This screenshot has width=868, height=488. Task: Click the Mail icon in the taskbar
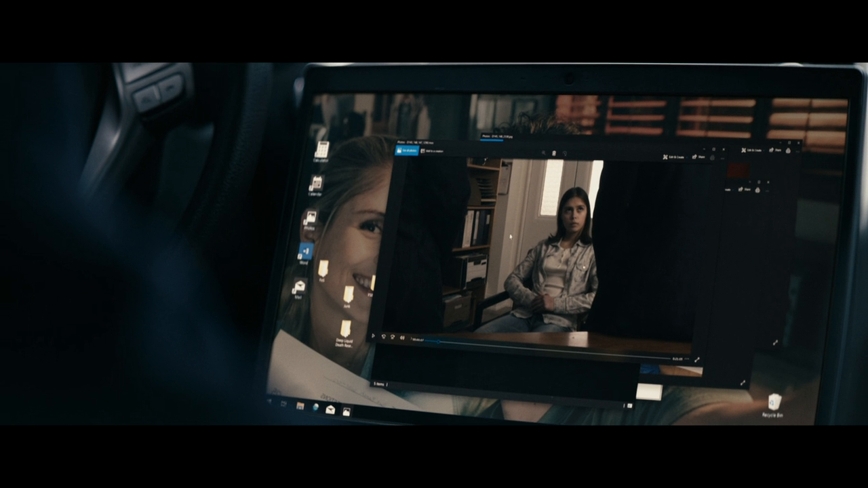(330, 409)
